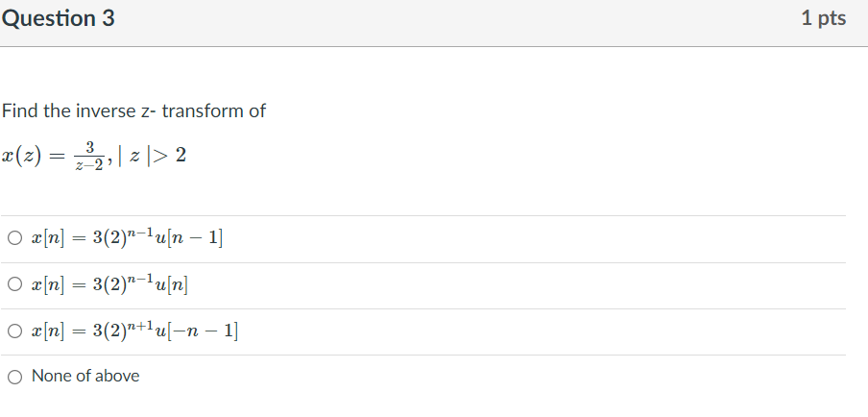Click the "Find the inverse z- transform of" text
The image size is (868, 417).
(x=133, y=110)
